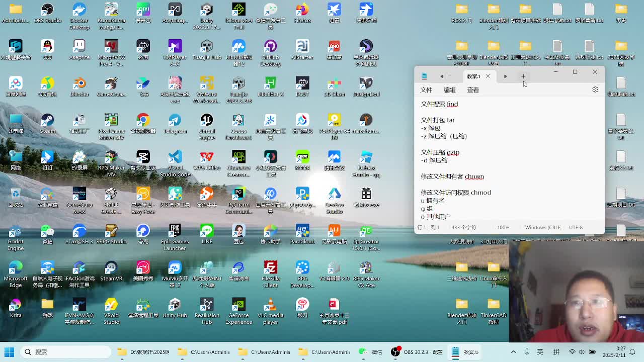Viewport: 644px width, 362px height.
Task: Select the Steam desktop shortcut
Action: coord(47,124)
